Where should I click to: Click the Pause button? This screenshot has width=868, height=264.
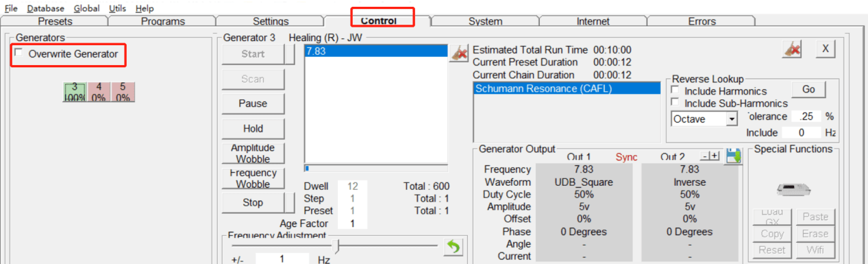pos(253,104)
